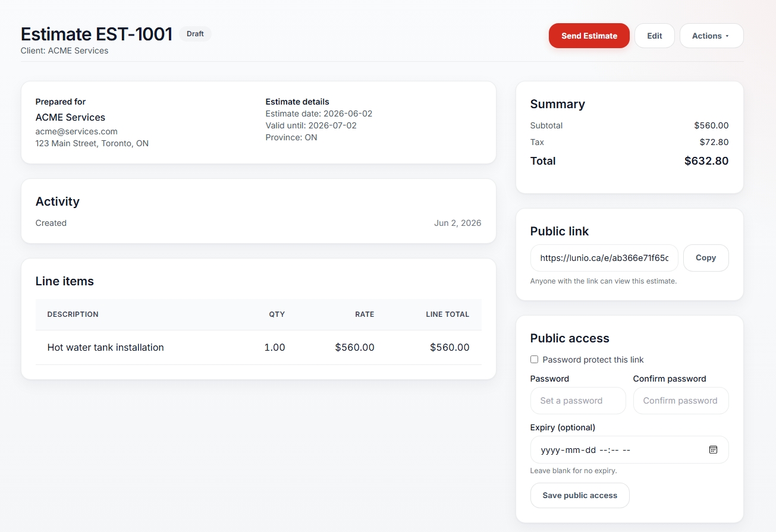
Task: Click the DESCRIPTION column header
Action: 73,314
